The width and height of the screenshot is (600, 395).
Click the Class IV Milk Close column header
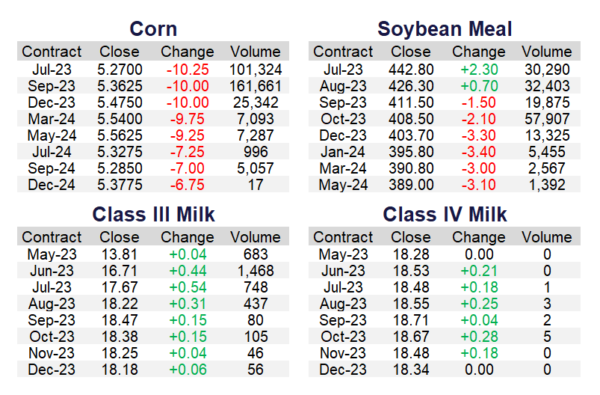(x=411, y=237)
